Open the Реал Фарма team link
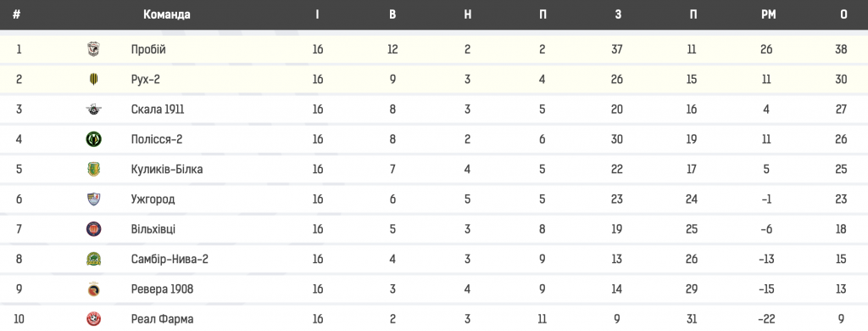 (162, 319)
